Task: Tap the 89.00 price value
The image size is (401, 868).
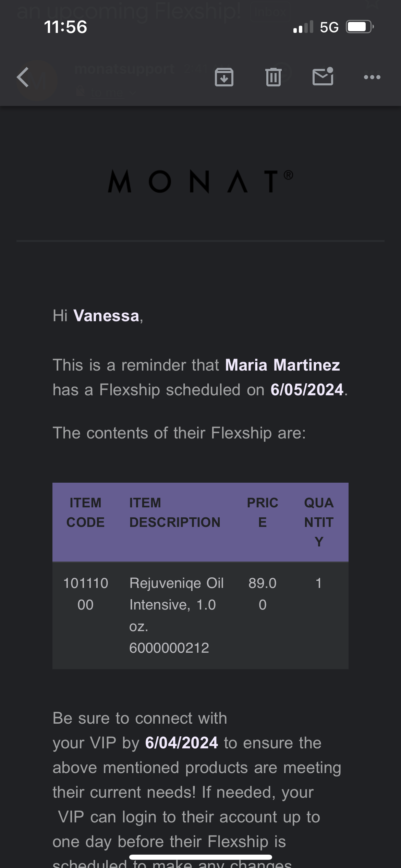Action: coord(263,594)
